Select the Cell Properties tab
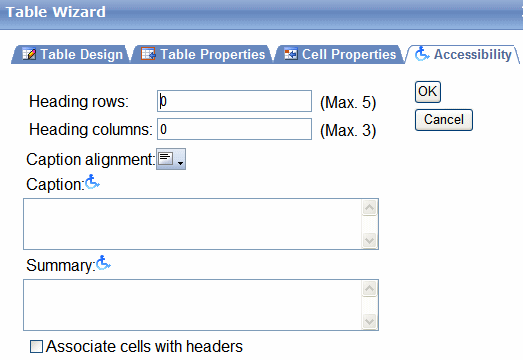523x360 pixels. click(x=340, y=54)
